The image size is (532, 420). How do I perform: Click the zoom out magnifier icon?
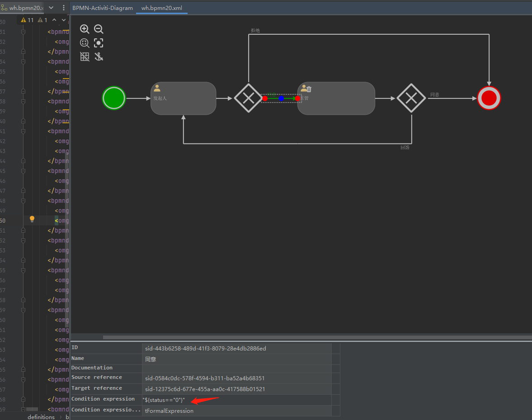(x=99, y=29)
